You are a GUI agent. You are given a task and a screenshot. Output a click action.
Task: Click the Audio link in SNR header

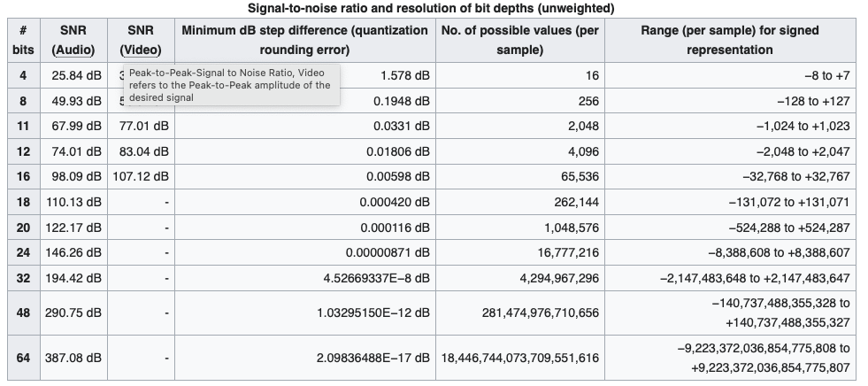click(73, 50)
